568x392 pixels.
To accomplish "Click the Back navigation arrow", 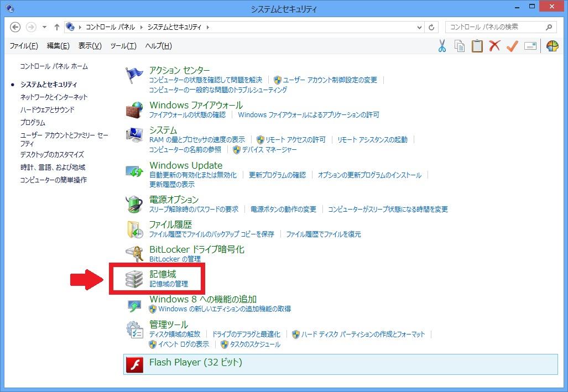I will [x=15, y=27].
